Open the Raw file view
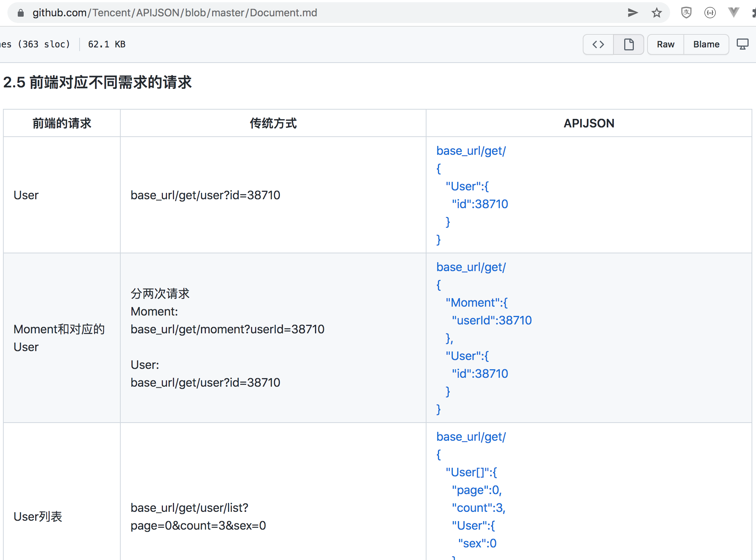The image size is (756, 560). pyautogui.click(x=665, y=44)
